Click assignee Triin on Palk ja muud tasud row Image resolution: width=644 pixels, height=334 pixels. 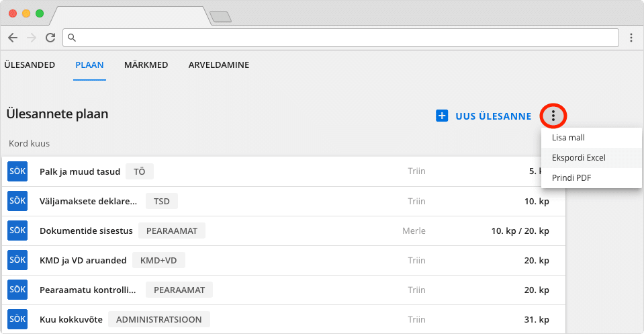(416, 171)
